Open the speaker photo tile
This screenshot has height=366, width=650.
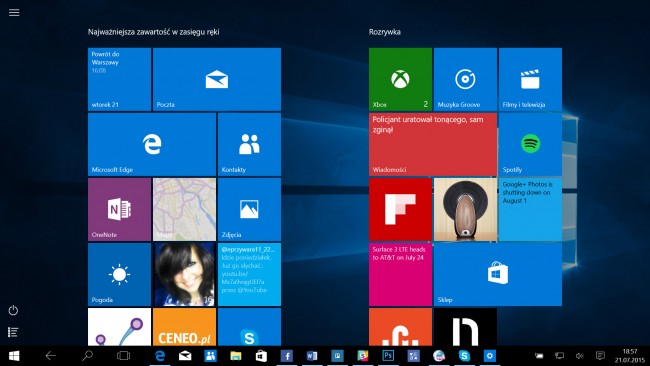coord(465,209)
